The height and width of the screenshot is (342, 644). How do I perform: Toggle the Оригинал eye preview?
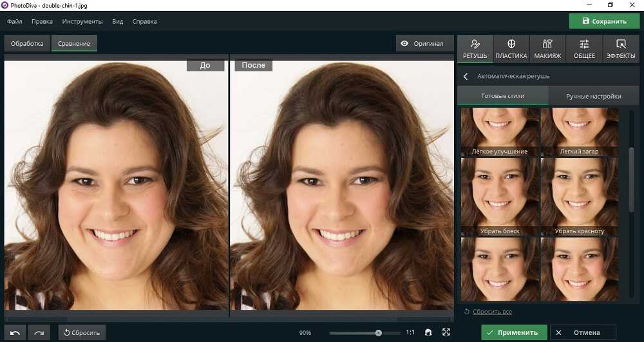click(422, 44)
